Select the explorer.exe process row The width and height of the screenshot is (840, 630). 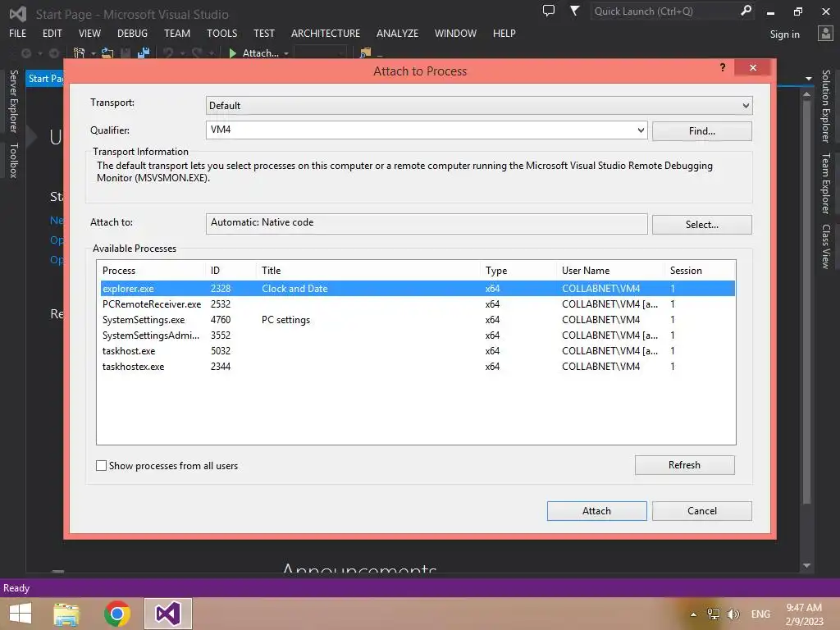tap(418, 288)
